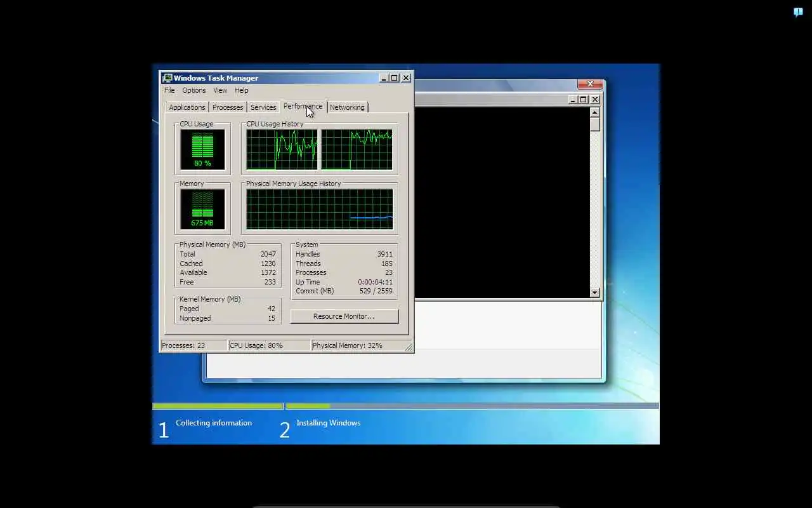Select the Performance tab
The height and width of the screenshot is (508, 812).
tap(303, 106)
